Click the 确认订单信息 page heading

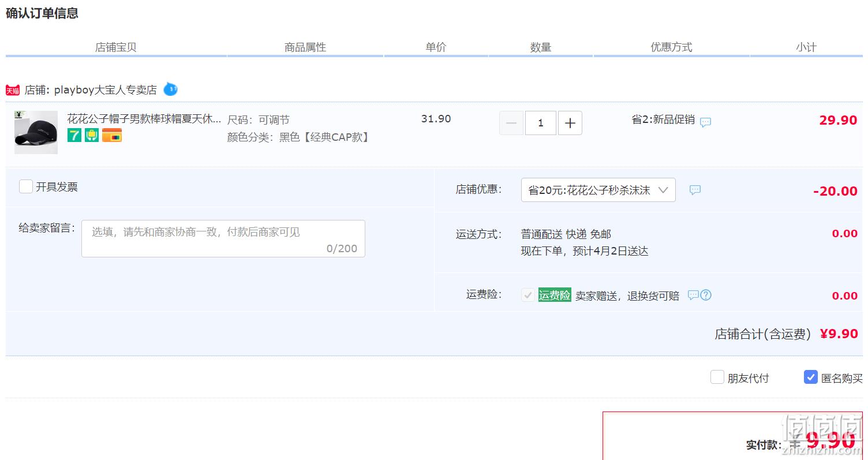(42, 13)
